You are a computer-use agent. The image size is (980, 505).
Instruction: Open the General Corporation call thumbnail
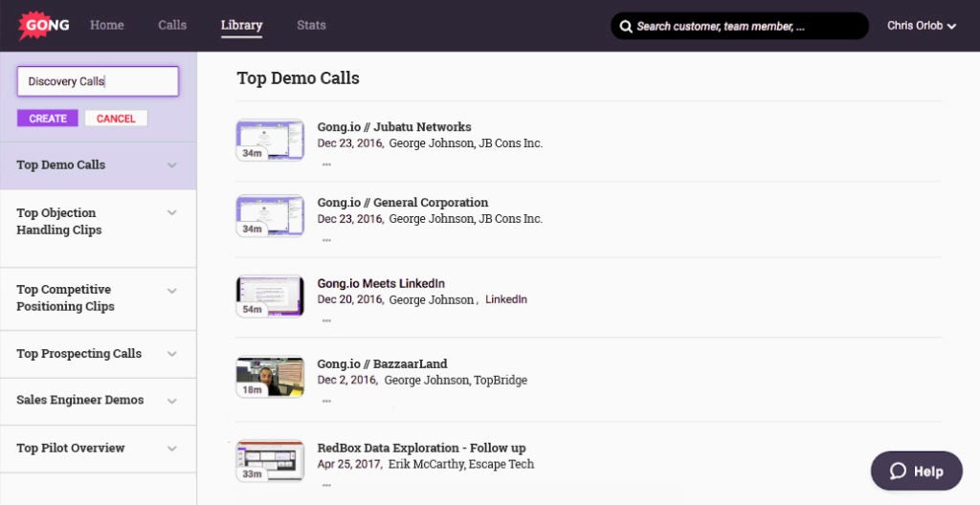click(270, 215)
